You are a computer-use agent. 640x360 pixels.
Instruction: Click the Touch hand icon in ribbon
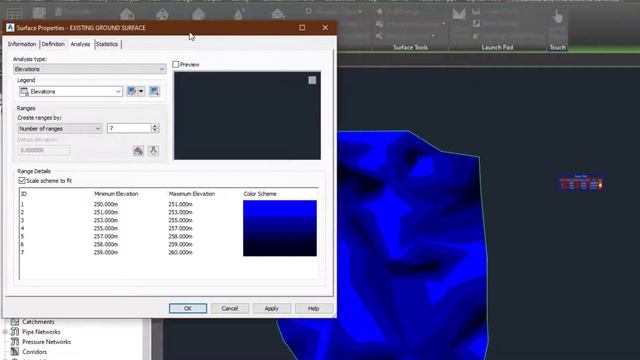(x=558, y=17)
